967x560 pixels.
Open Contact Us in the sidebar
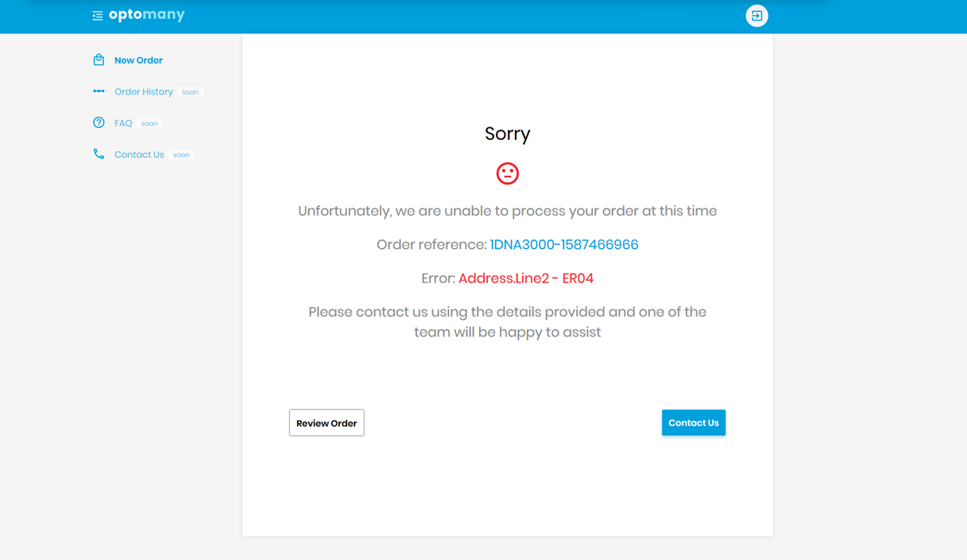tap(139, 155)
